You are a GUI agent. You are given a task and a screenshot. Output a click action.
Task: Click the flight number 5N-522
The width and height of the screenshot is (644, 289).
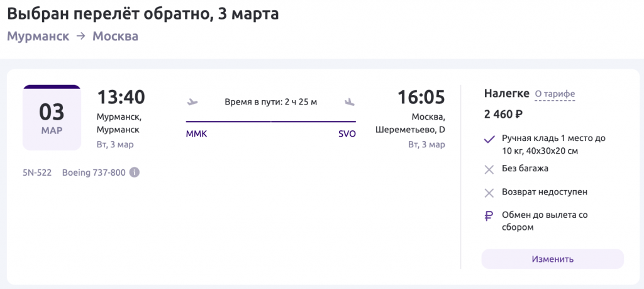(x=37, y=173)
